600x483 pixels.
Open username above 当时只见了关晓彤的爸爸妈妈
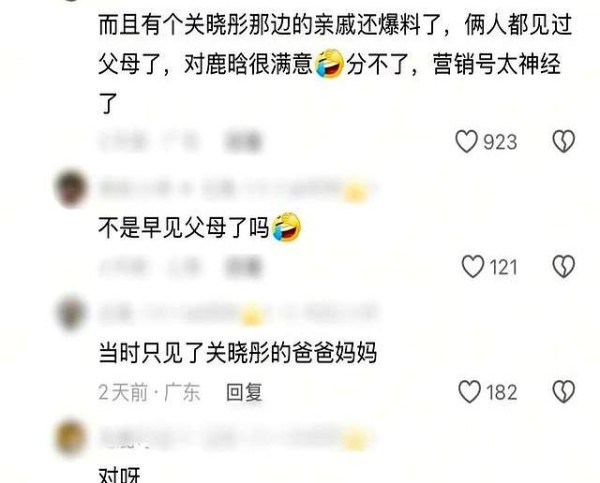(x=236, y=313)
